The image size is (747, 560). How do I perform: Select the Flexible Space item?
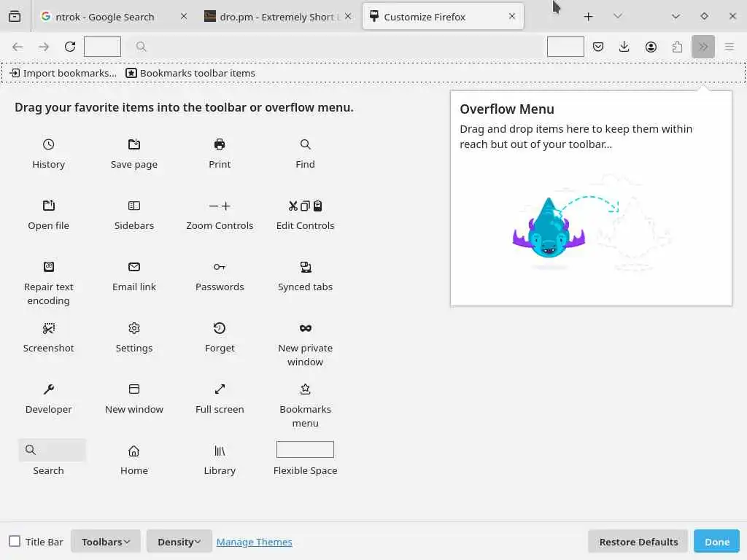point(306,459)
